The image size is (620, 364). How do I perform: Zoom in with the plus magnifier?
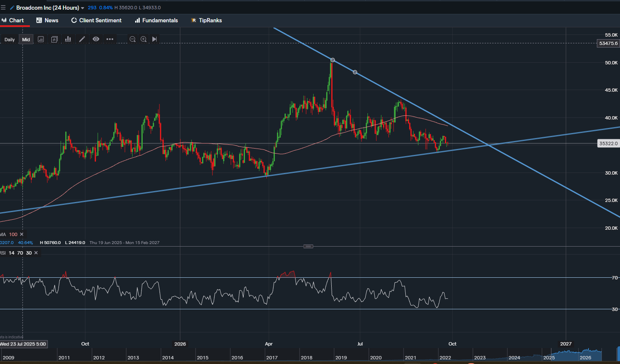(x=144, y=39)
